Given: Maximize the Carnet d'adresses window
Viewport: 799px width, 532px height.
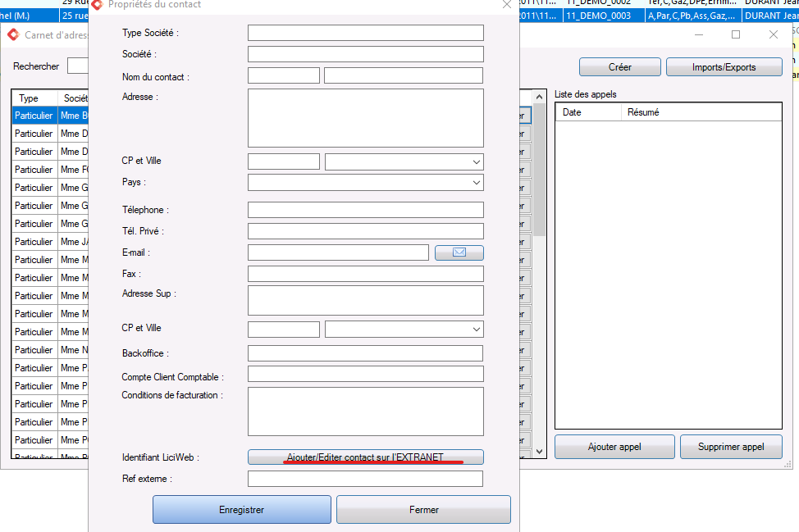Looking at the screenshot, I should coord(736,34).
